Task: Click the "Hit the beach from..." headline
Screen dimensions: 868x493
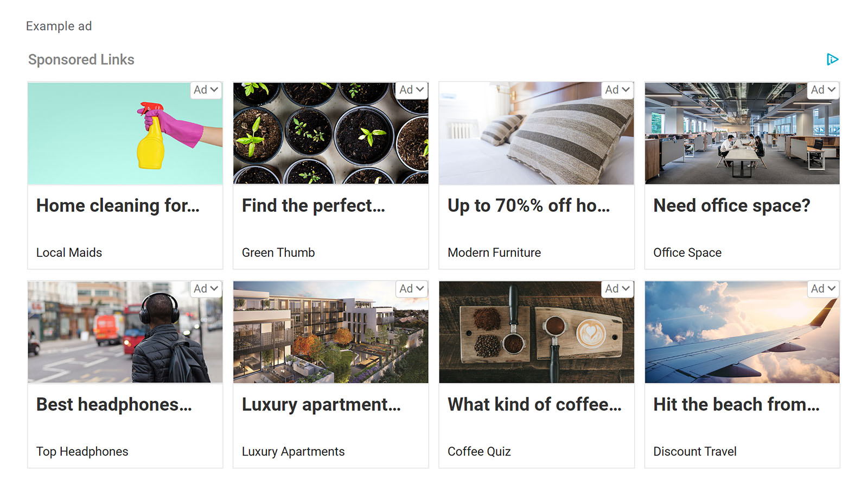Action: [736, 404]
